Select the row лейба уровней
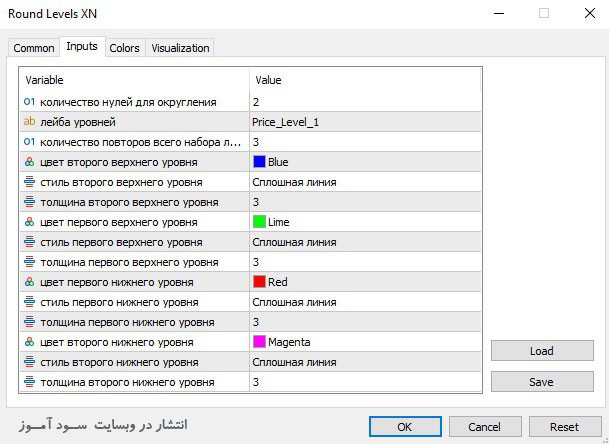The height and width of the screenshot is (444, 609). coord(250,122)
